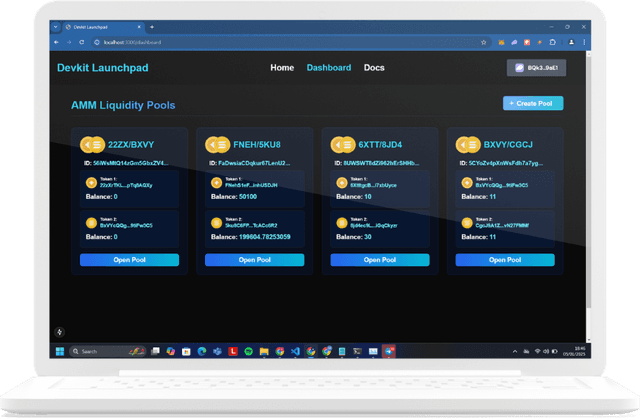Click the Create Pool button

tap(533, 103)
